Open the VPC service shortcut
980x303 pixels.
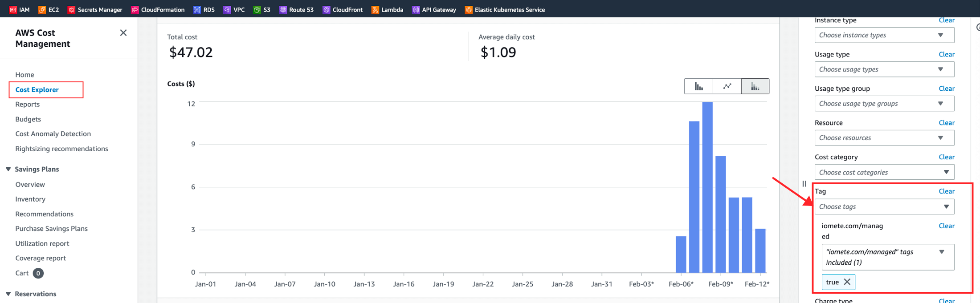pyautogui.click(x=234, y=9)
